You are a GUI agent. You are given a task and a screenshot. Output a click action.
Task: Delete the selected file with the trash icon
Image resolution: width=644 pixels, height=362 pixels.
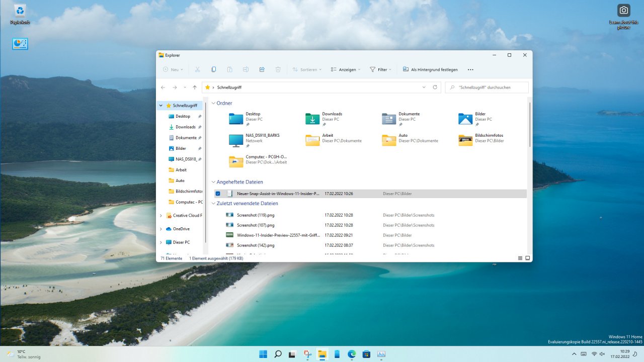(278, 69)
